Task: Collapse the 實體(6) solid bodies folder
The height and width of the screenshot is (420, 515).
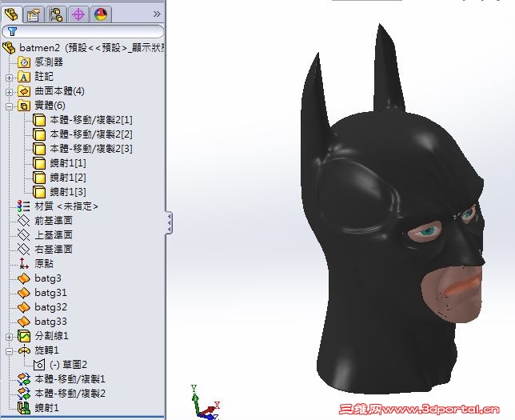Action: pyautogui.click(x=10, y=106)
